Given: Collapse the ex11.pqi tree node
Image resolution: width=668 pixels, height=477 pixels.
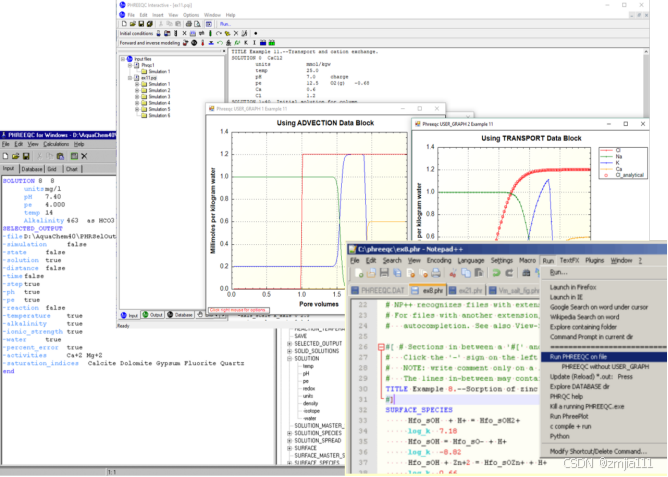Looking at the screenshot, I should point(129,78).
